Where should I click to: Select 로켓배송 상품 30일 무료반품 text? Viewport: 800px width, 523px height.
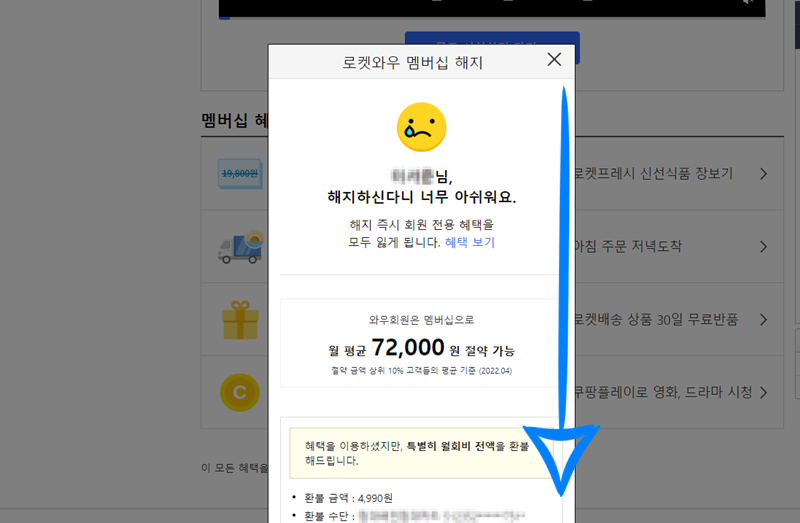point(656,319)
